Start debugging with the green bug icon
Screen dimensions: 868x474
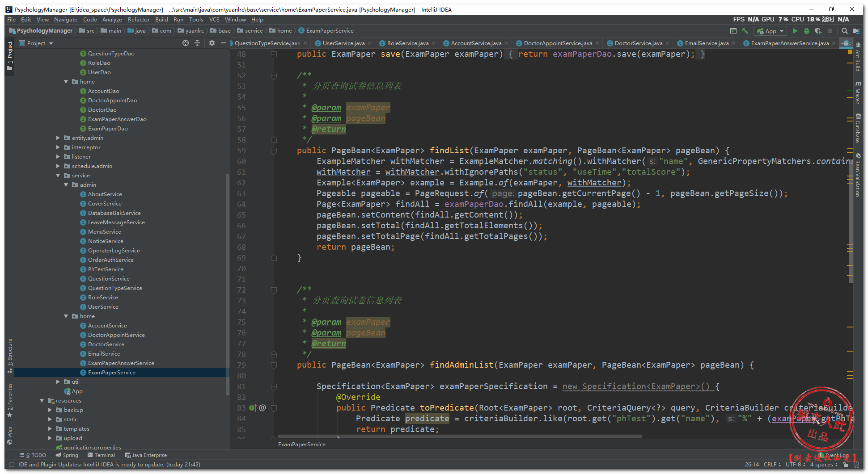click(807, 31)
